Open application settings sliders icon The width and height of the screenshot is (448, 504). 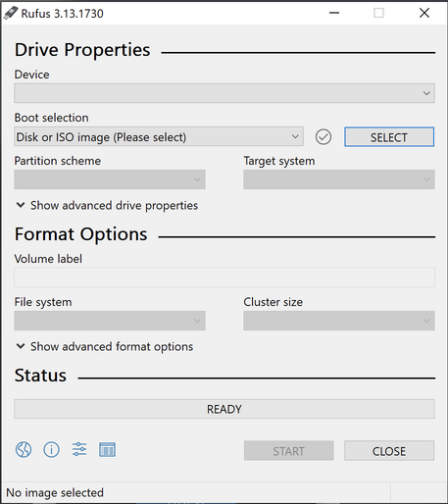click(79, 450)
